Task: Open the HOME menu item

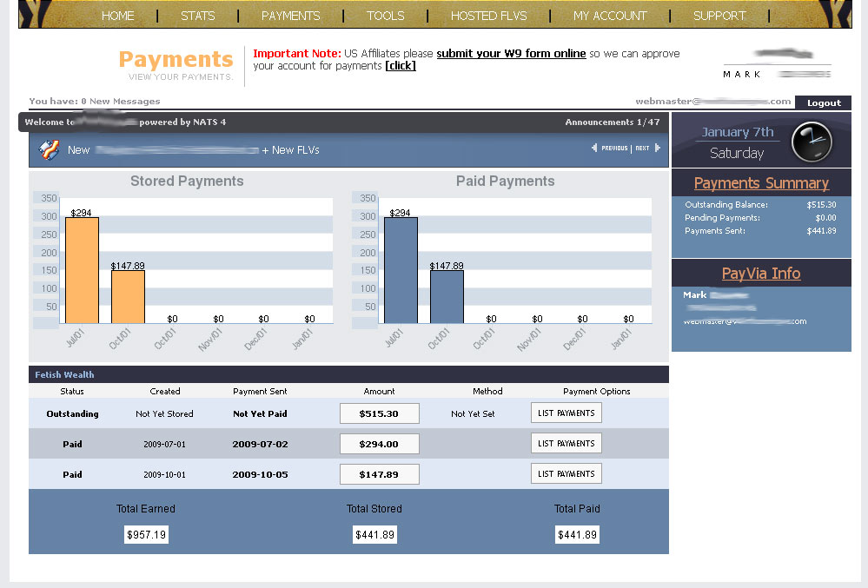Action: point(117,16)
